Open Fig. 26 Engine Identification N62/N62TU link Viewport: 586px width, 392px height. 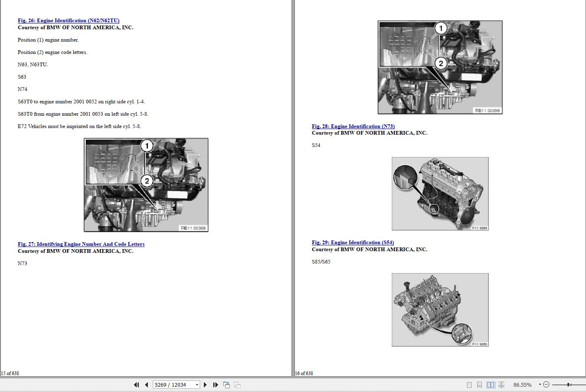(68, 20)
